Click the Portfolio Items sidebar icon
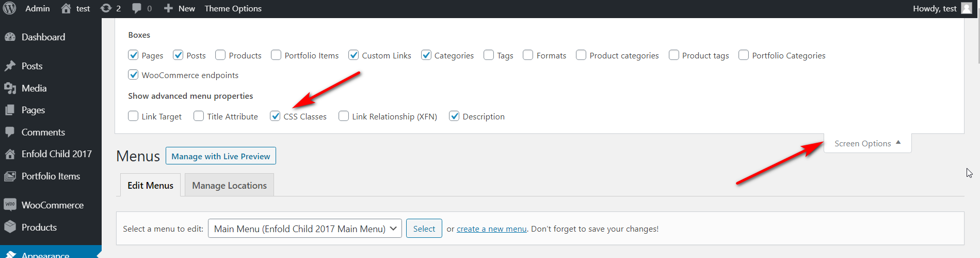The height and width of the screenshot is (258, 980). (10, 176)
